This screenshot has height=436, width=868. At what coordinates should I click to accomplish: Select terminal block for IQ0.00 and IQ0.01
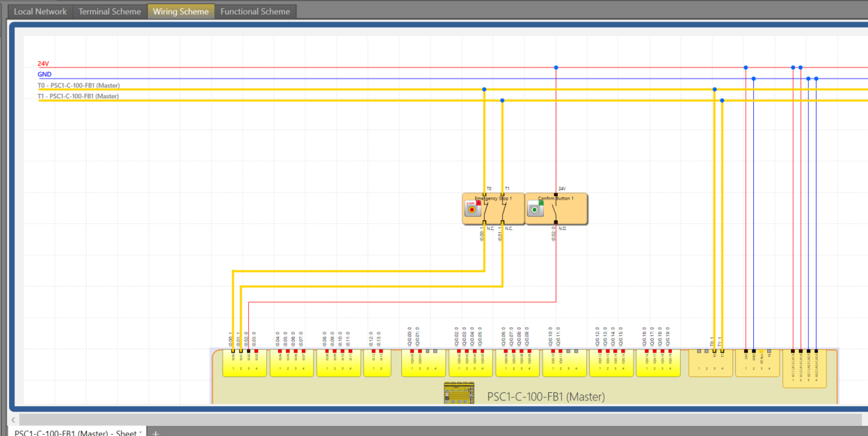pos(424,363)
